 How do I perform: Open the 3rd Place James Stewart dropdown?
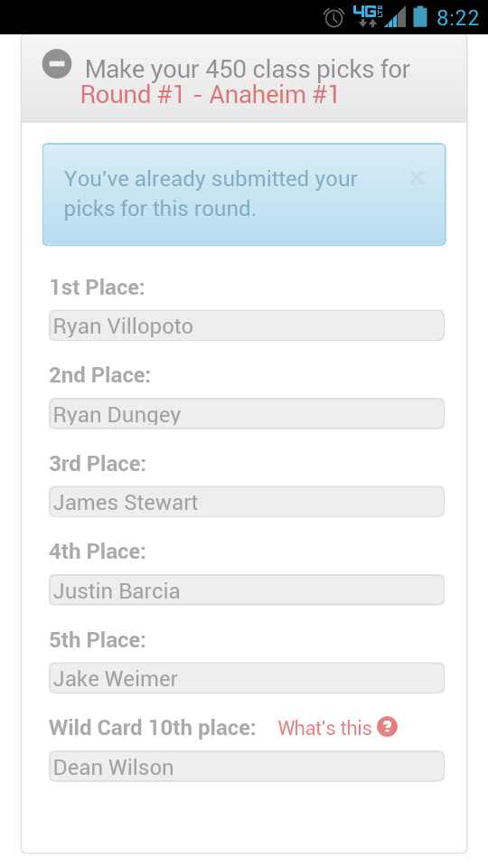[x=246, y=502]
